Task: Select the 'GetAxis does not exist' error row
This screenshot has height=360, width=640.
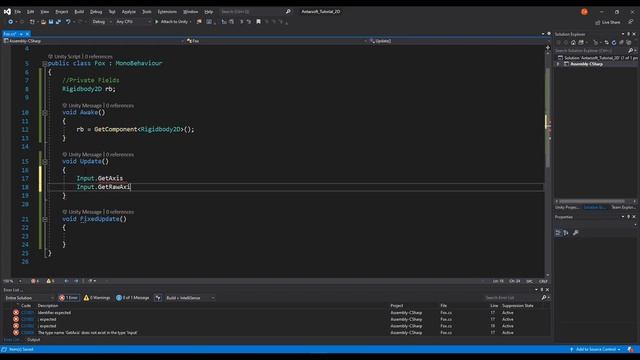Action: point(278,333)
